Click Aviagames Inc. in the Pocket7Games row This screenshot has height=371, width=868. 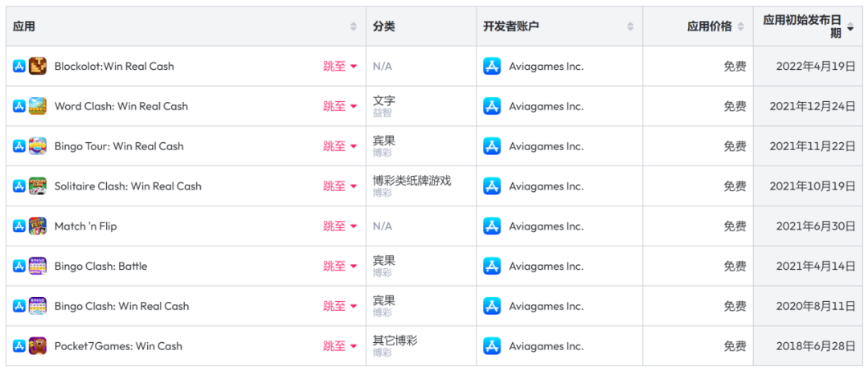pos(547,346)
